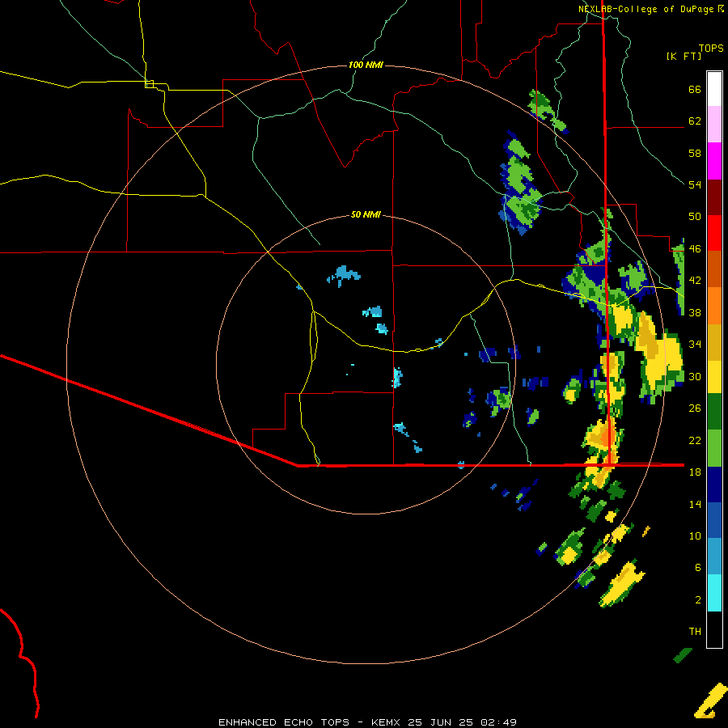Click the green echo cluster near 100 NMI ring northeast
This screenshot has width=728, height=728.
click(548, 111)
